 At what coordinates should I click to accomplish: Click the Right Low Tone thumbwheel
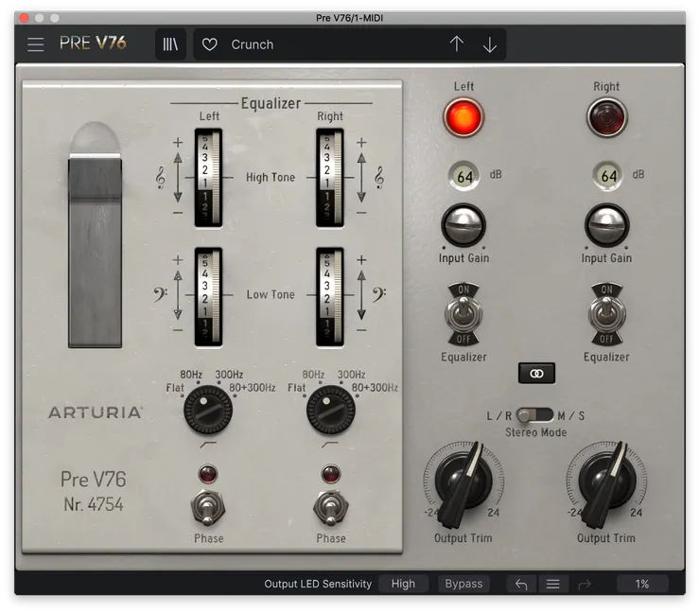(x=330, y=297)
